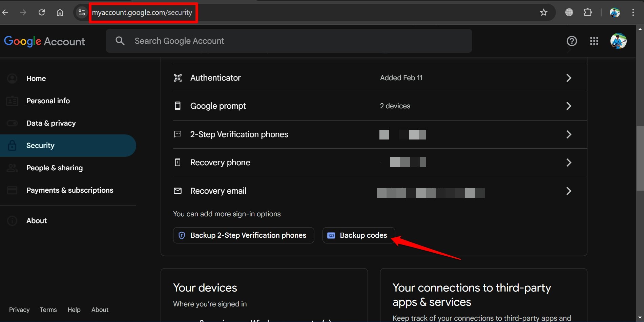Viewport: 644px width, 322px height.
Task: Click the Payments card icon in sidebar
Action: pos(12,190)
